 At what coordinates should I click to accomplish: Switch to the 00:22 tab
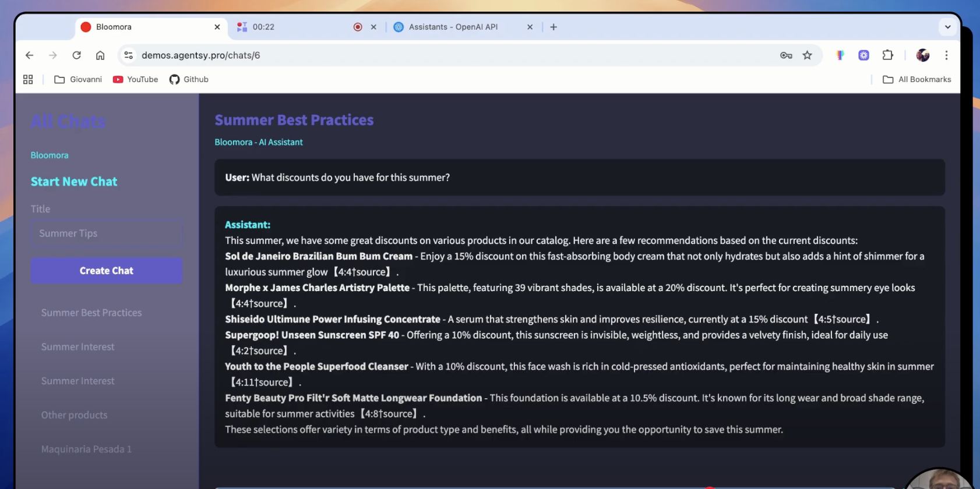tap(307, 27)
